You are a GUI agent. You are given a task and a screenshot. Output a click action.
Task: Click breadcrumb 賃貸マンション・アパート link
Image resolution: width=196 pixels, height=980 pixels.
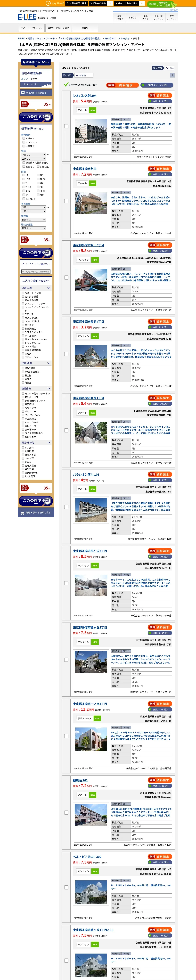coord(41,38)
